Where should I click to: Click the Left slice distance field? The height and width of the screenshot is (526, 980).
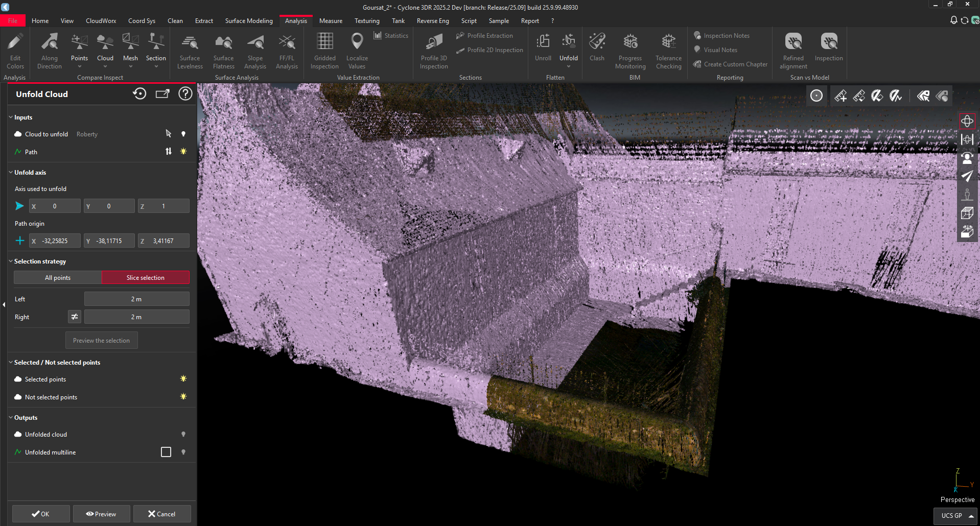tap(136, 299)
